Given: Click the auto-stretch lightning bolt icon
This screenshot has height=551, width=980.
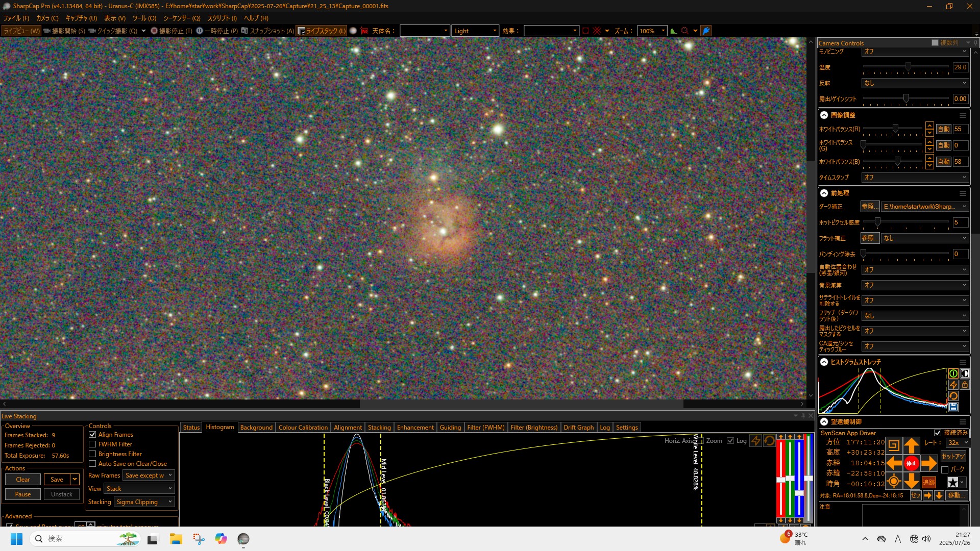Looking at the screenshot, I should [x=953, y=385].
